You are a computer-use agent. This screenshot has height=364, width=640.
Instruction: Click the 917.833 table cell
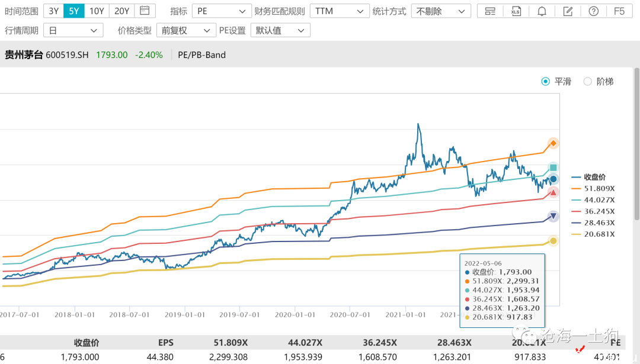click(530, 357)
